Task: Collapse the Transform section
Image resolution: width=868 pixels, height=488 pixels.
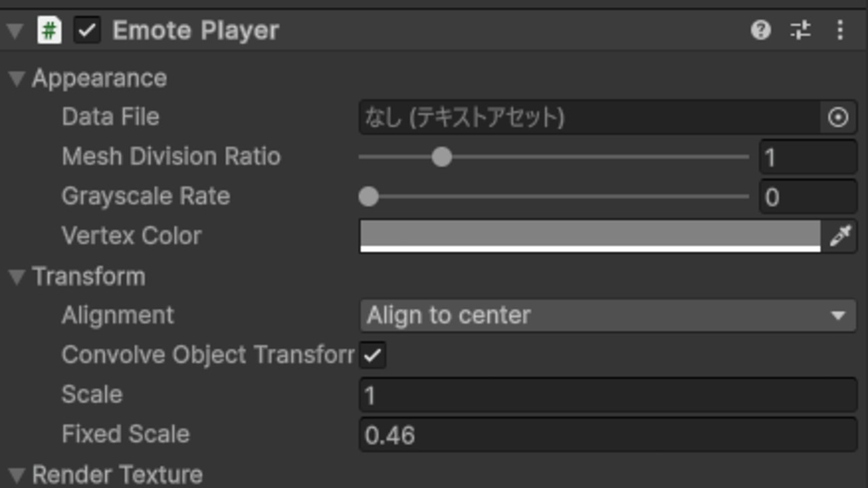Action: pos(16,276)
